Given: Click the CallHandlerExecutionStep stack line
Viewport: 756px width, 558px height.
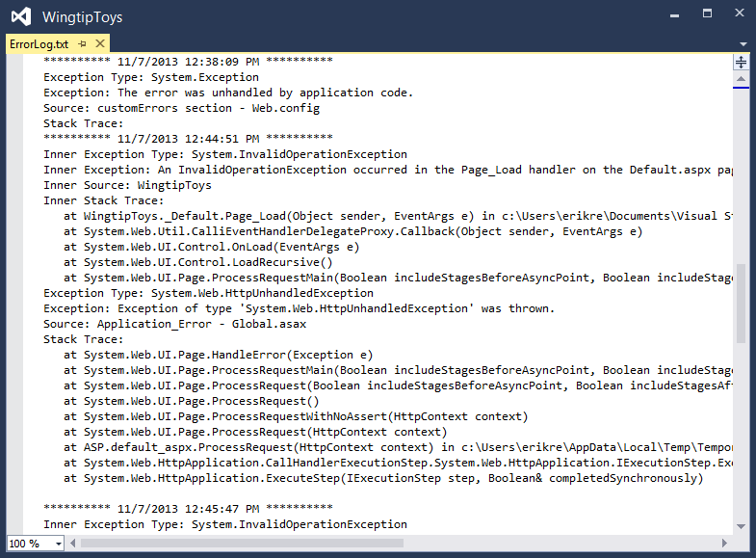Looking at the screenshot, I should (x=399, y=463).
